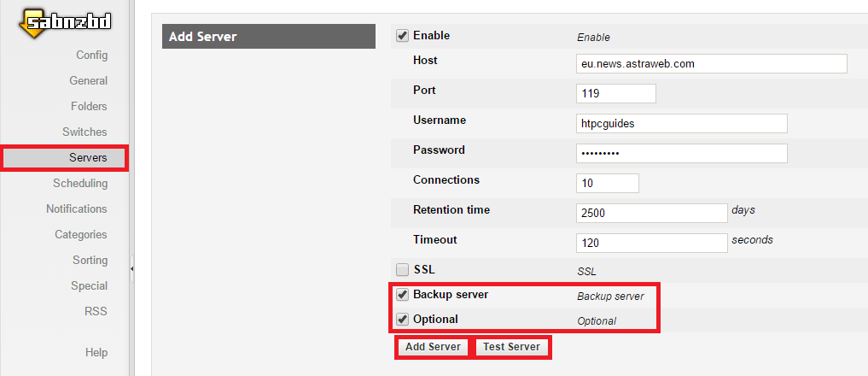Open the Switches config section
868x376 pixels.
tap(84, 132)
